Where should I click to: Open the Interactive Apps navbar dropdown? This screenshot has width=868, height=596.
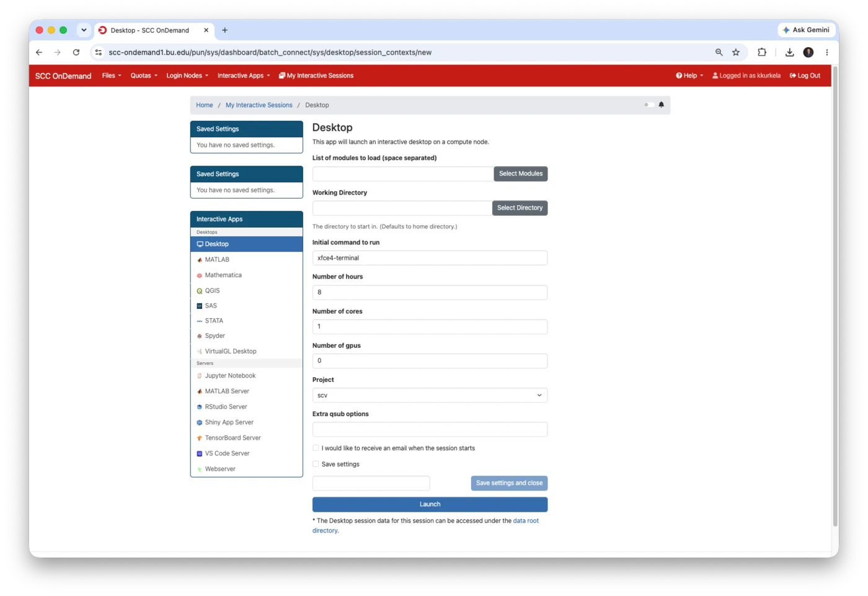[x=244, y=76]
